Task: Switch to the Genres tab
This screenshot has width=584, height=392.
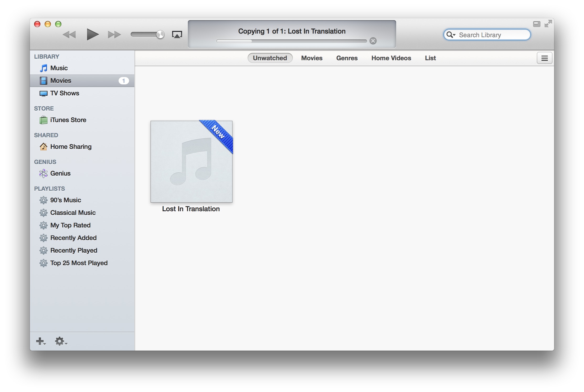Action: [347, 58]
